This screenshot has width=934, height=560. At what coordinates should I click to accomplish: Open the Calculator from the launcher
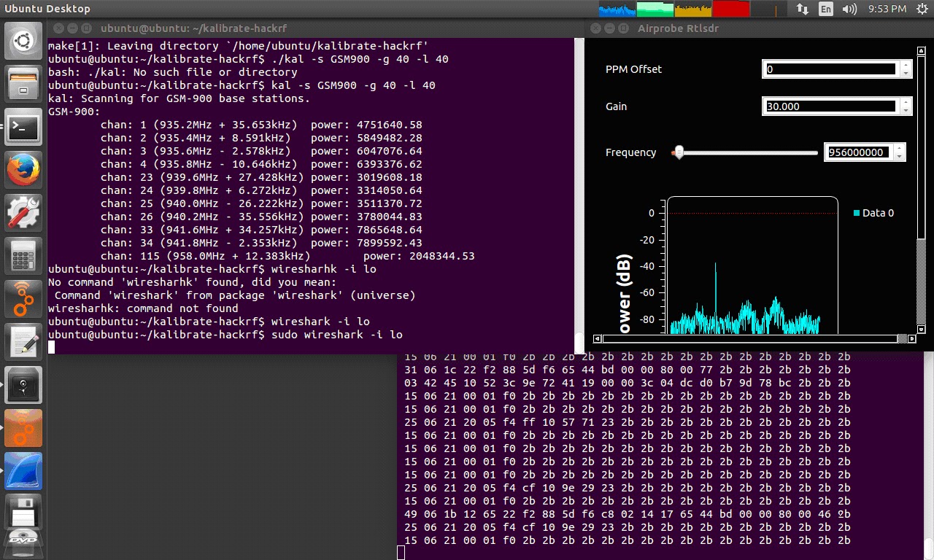[23, 257]
